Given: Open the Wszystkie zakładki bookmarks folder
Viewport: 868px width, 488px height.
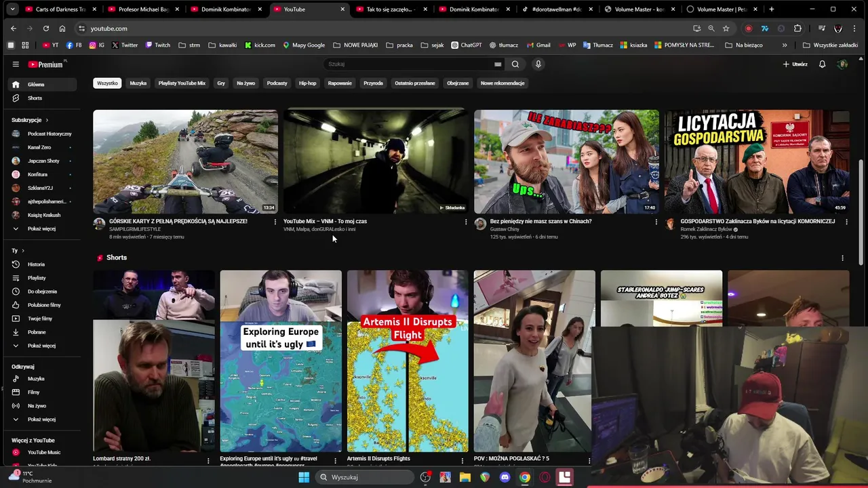Looking at the screenshot, I should click(x=830, y=45).
